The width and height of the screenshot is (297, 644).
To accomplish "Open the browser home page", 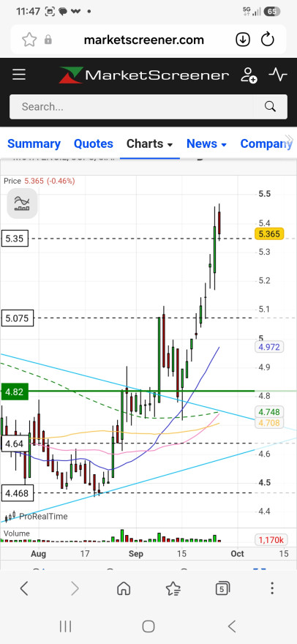I will click(124, 588).
